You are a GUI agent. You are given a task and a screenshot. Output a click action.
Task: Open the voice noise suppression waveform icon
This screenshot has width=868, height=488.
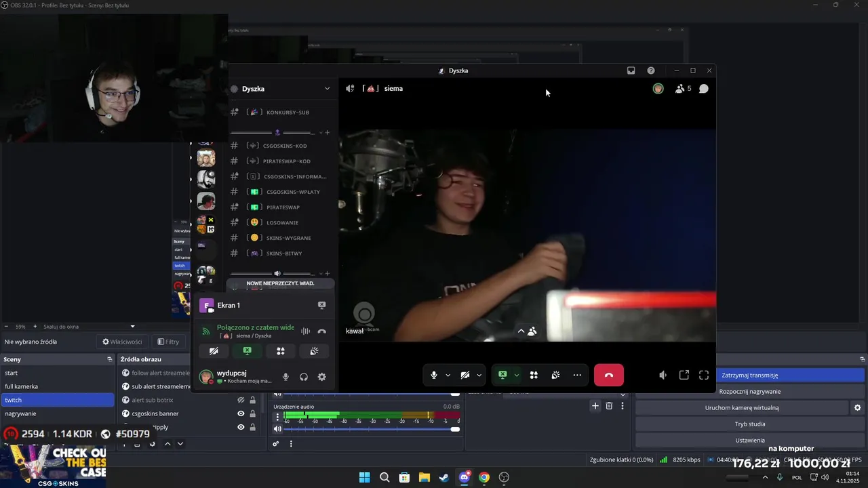tap(306, 331)
